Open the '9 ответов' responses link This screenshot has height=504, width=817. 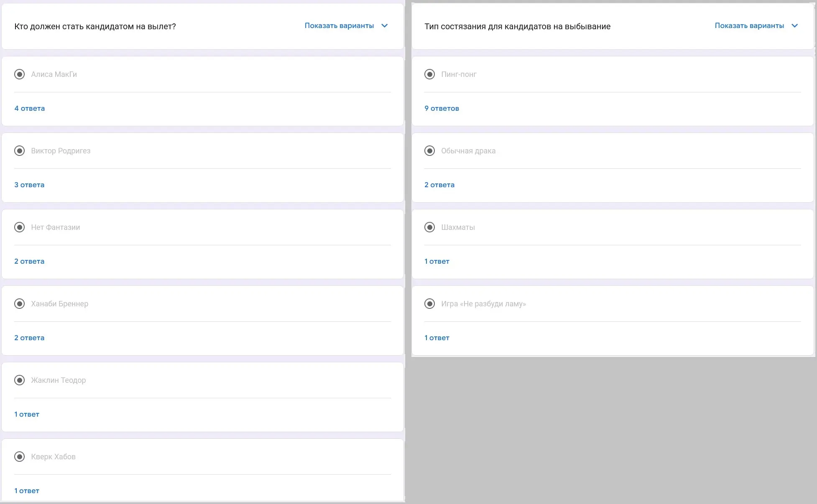(442, 108)
